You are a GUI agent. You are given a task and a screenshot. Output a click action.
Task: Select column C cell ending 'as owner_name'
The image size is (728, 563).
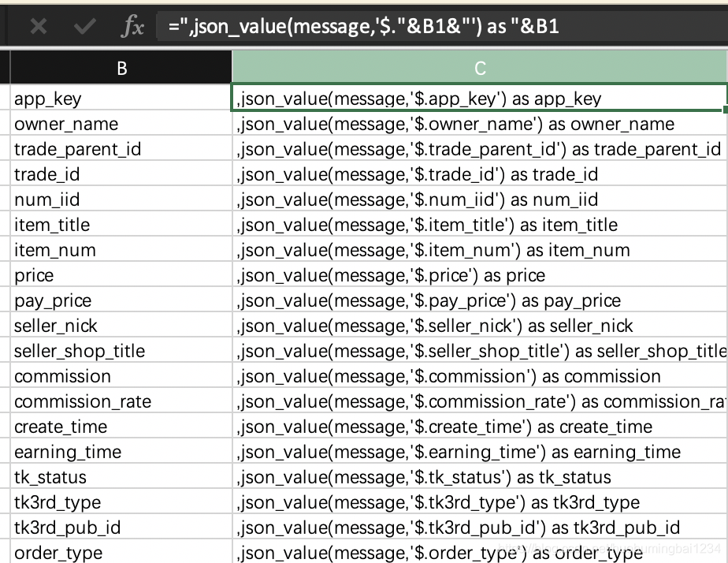click(x=480, y=123)
